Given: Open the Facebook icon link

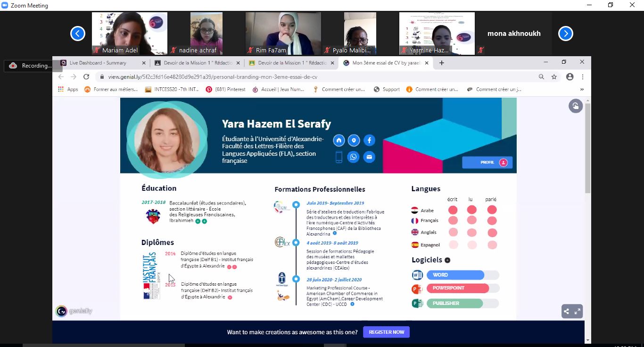Looking at the screenshot, I should 369,140.
